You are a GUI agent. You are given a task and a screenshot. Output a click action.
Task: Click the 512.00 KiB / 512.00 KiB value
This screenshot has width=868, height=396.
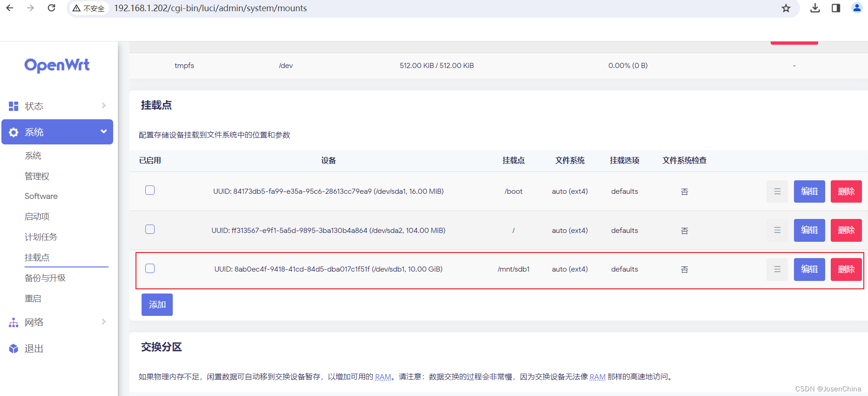point(437,66)
